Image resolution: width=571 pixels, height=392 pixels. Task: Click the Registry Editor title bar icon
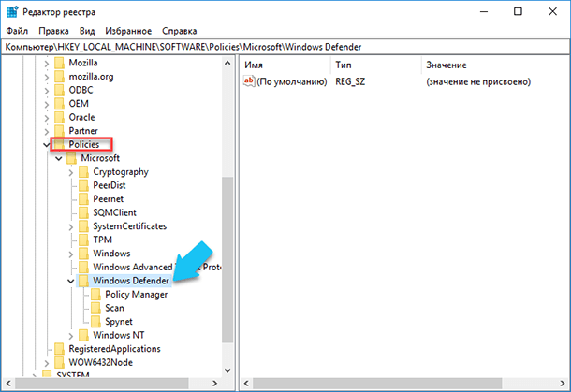click(x=12, y=11)
